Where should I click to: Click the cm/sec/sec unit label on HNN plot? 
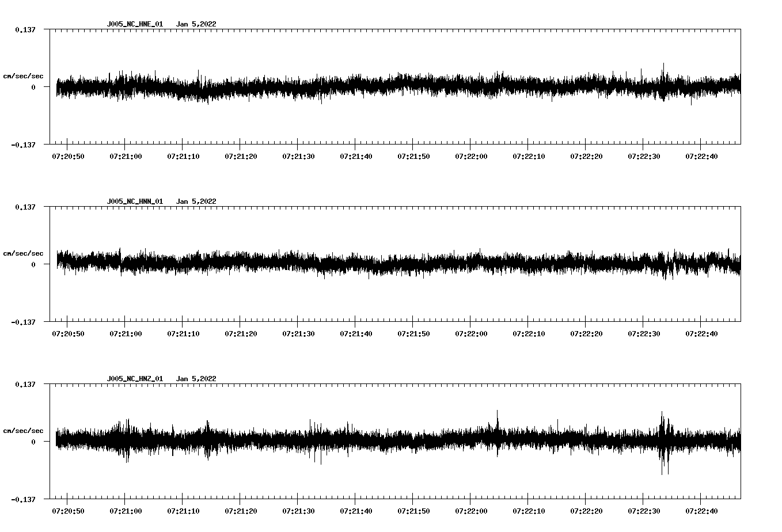23,253
